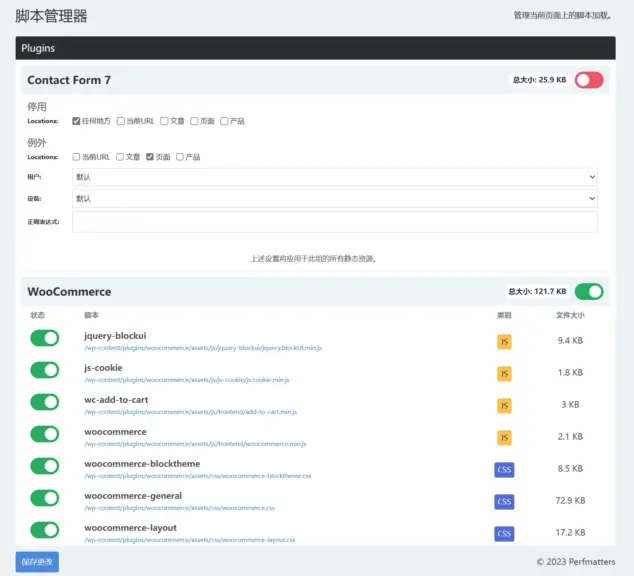Click the 正则表达式 input field
Viewport: 634px width, 576px height.
[335, 222]
